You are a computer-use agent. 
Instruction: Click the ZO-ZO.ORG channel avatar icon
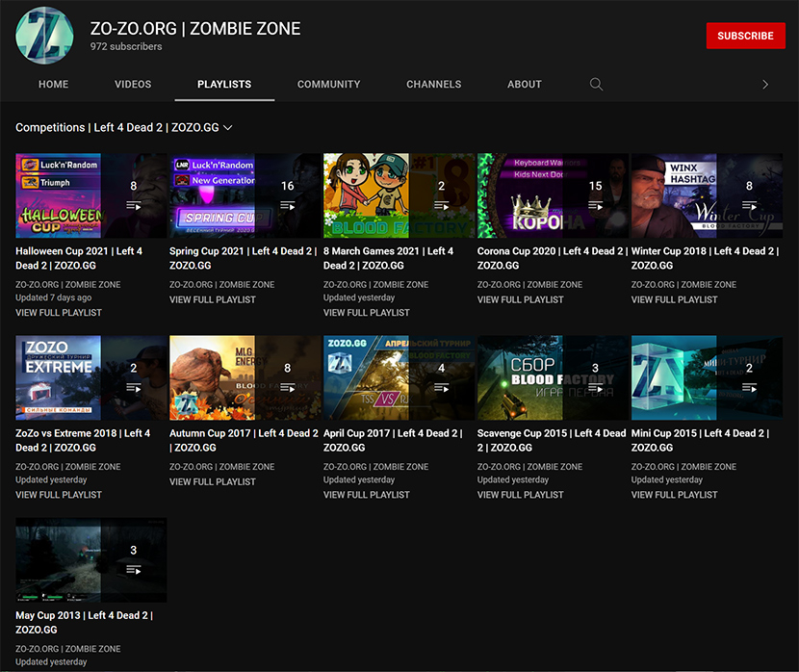[x=44, y=36]
